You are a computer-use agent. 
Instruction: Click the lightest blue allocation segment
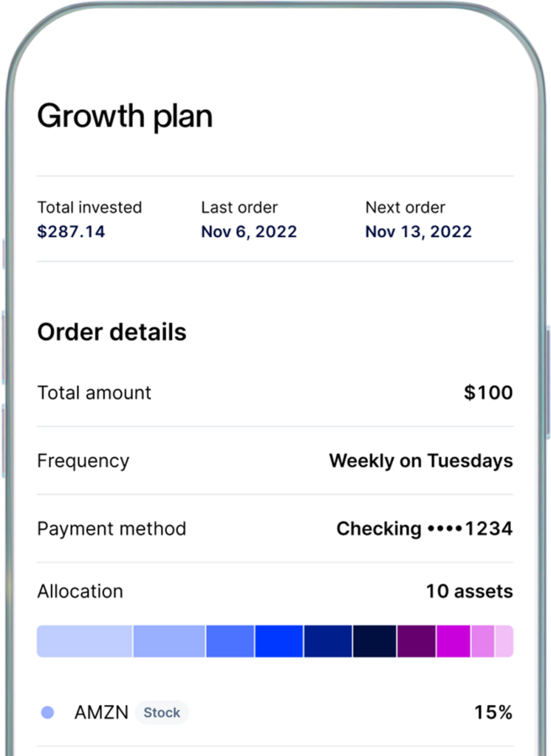coord(84,641)
